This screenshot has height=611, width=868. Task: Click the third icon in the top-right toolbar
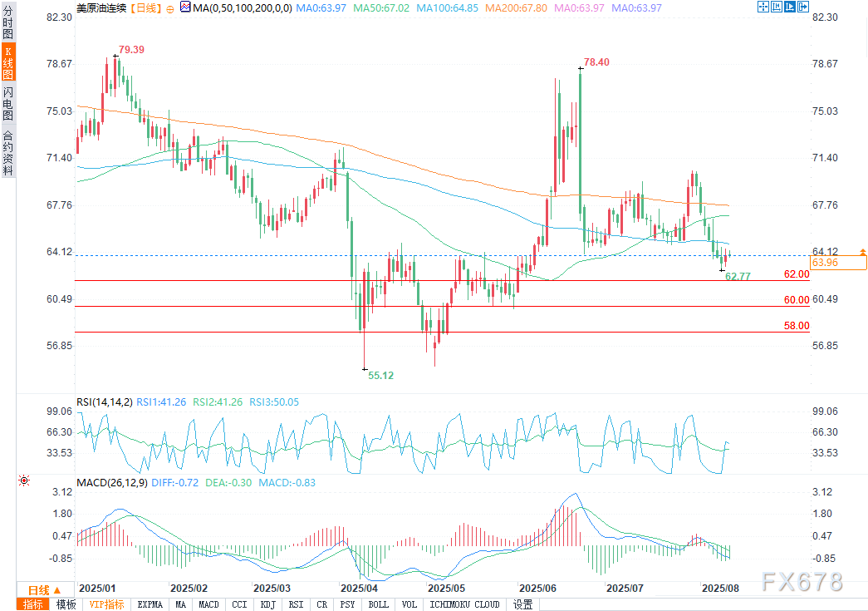(789, 7)
